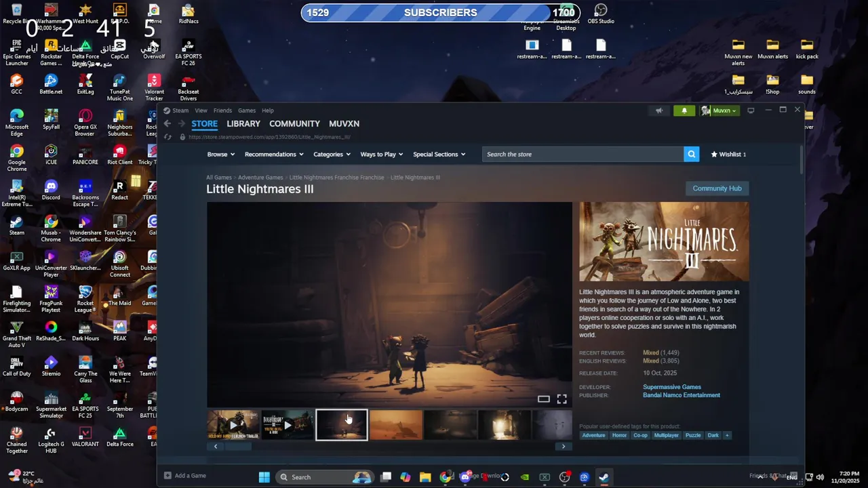
Task: Open OBS Studio desktop icon
Action: coord(601,13)
